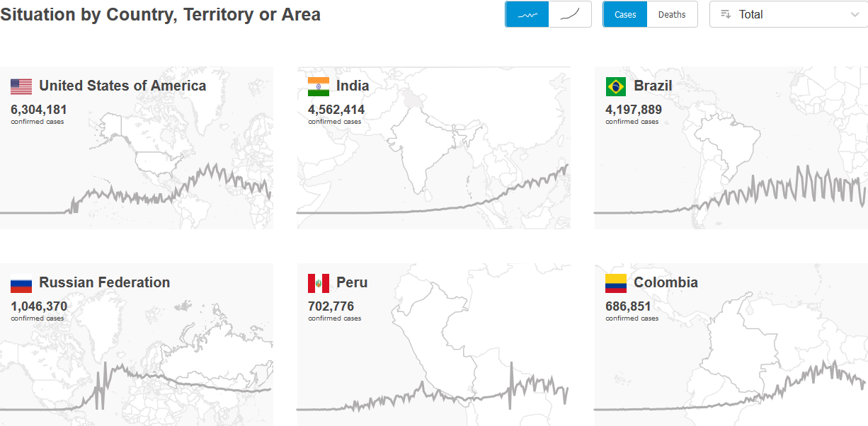
Task: Click the sort icon in the Total dropdown
Action: [726, 14]
